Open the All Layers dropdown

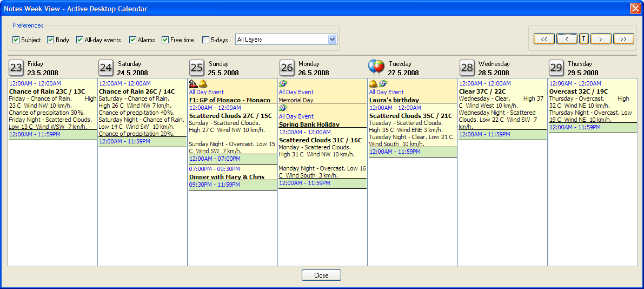[x=286, y=40]
